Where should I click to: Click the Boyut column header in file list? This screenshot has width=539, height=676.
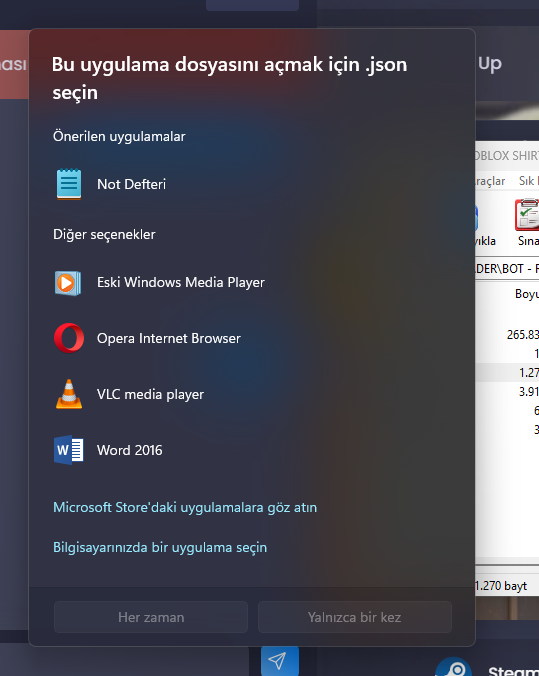[x=527, y=294]
